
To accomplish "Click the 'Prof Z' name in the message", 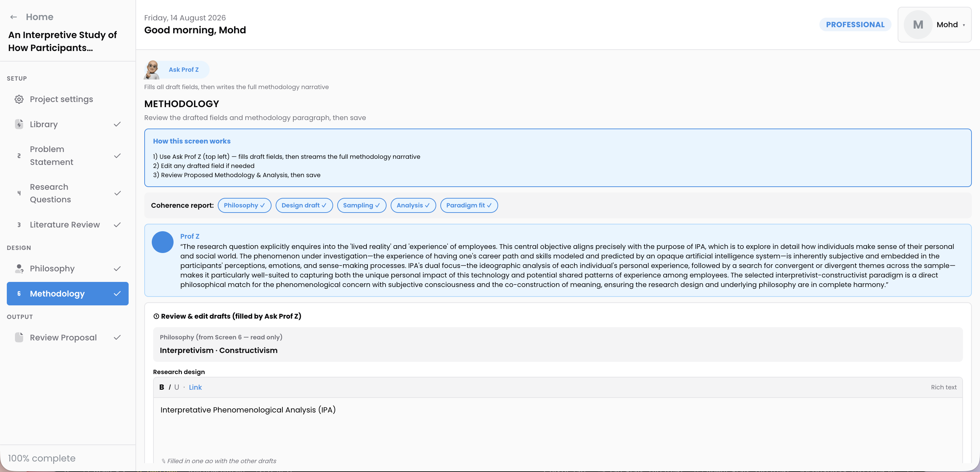I will coord(190,236).
